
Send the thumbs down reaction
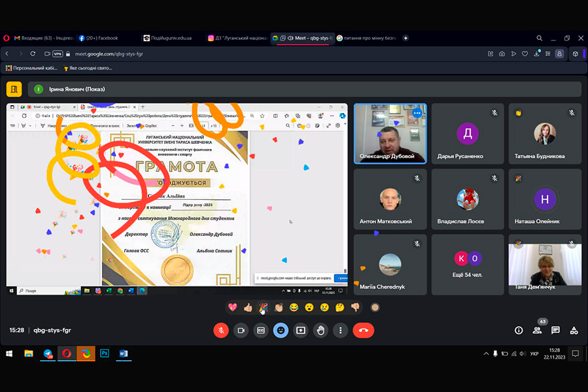tap(355, 308)
